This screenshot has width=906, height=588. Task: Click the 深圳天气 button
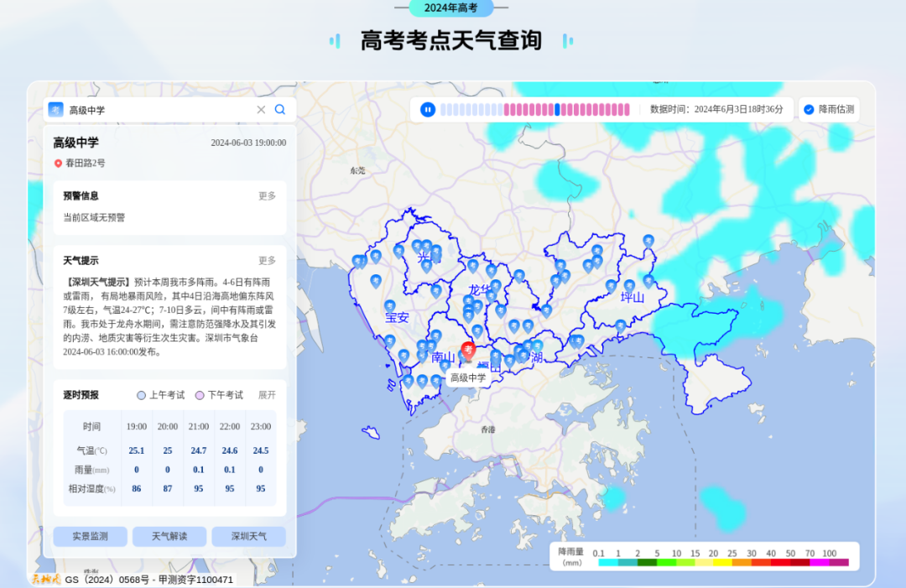tap(248, 536)
